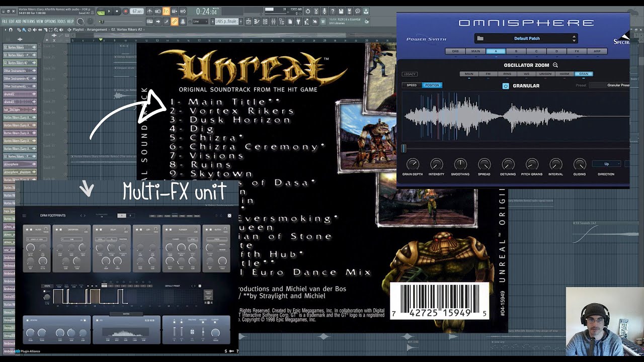The image size is (644, 362).
Task: Toggle the green SONG/PAT mode switch
Action: (x=101, y=13)
